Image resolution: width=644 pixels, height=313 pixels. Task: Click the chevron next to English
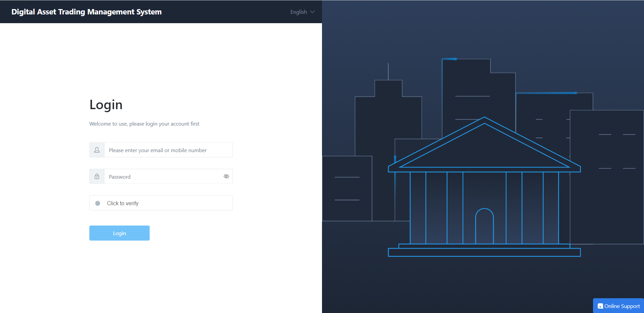click(312, 12)
